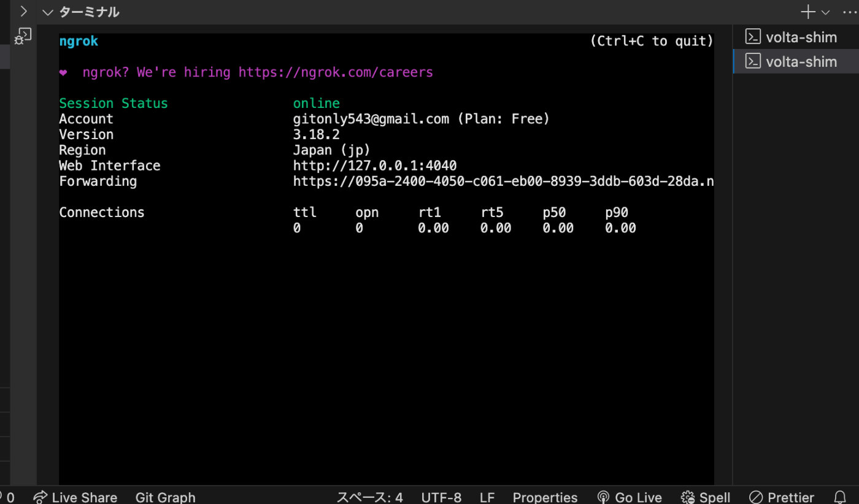Open the launch profile dropdown next to plus
Screen dimensions: 859x504
click(x=826, y=12)
